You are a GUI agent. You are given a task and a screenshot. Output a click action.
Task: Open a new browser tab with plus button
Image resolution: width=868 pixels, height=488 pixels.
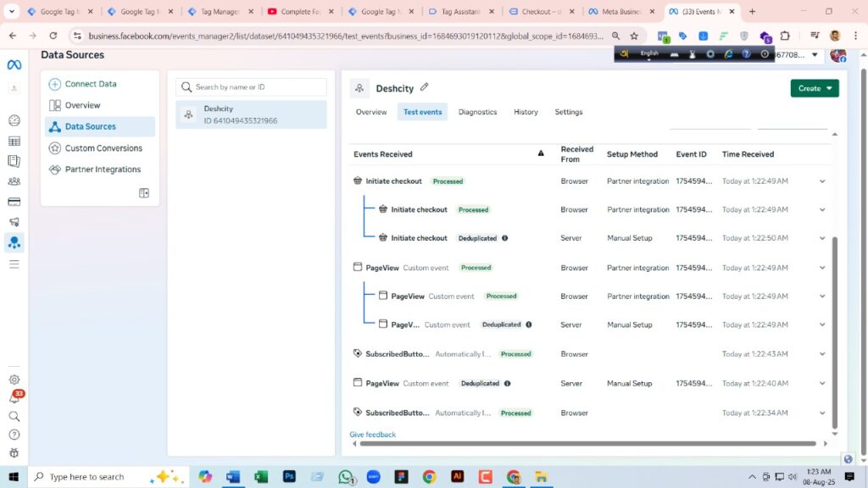[x=753, y=11]
